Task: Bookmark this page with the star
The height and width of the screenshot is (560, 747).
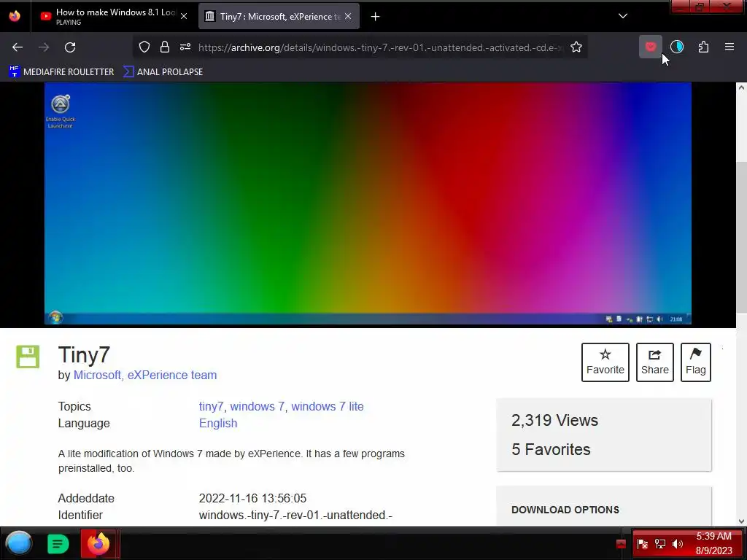Action: [576, 47]
